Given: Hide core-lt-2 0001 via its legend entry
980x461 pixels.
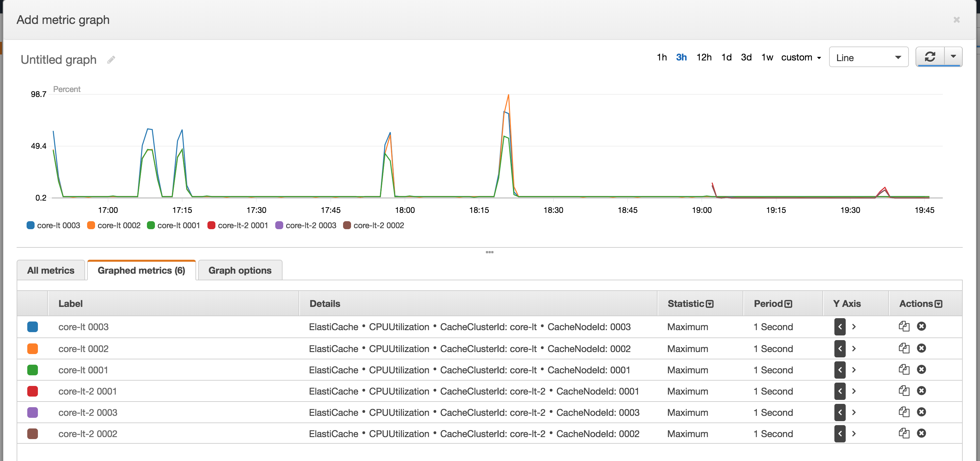Looking at the screenshot, I should (x=237, y=225).
